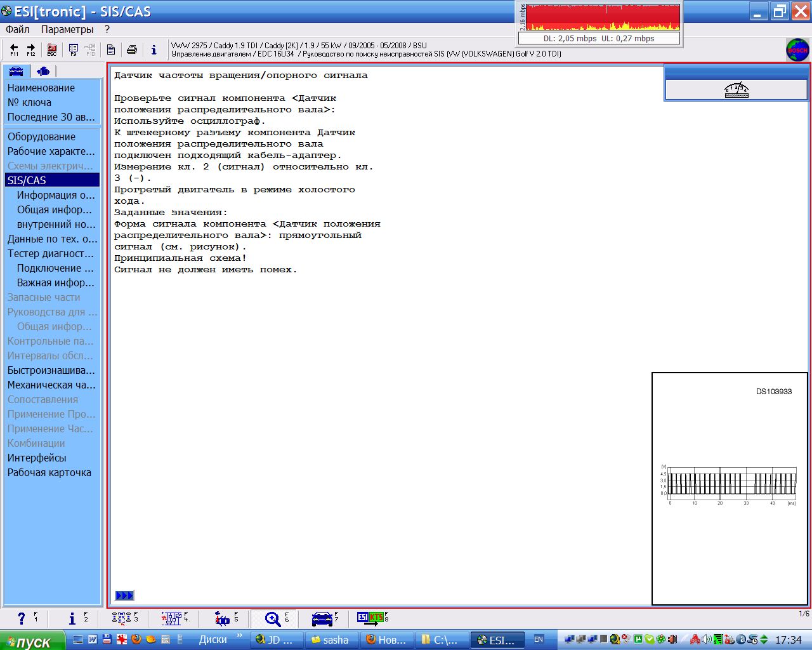Open Данные по тех. о... sidebar item
Screen dimensions: 812x650
tap(53, 239)
